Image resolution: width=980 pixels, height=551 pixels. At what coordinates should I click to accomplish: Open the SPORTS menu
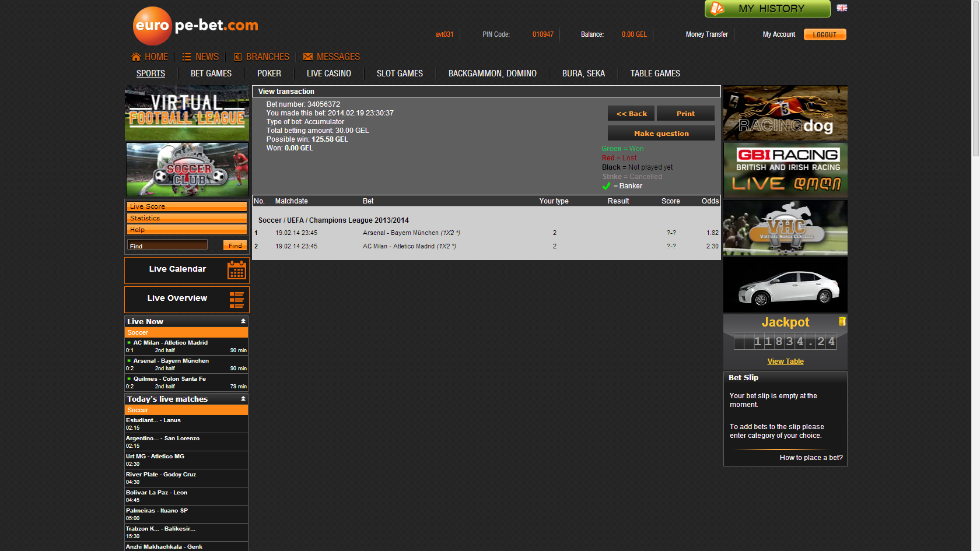click(x=150, y=73)
